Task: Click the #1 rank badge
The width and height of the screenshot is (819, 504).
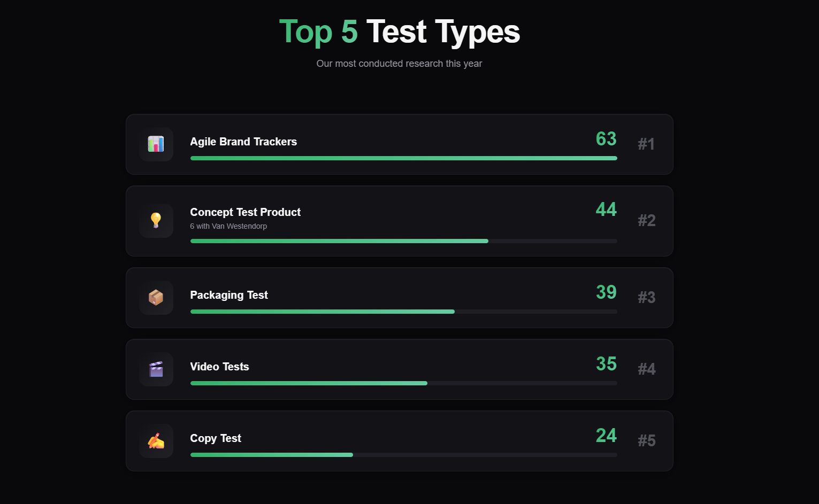Action: 646,144
